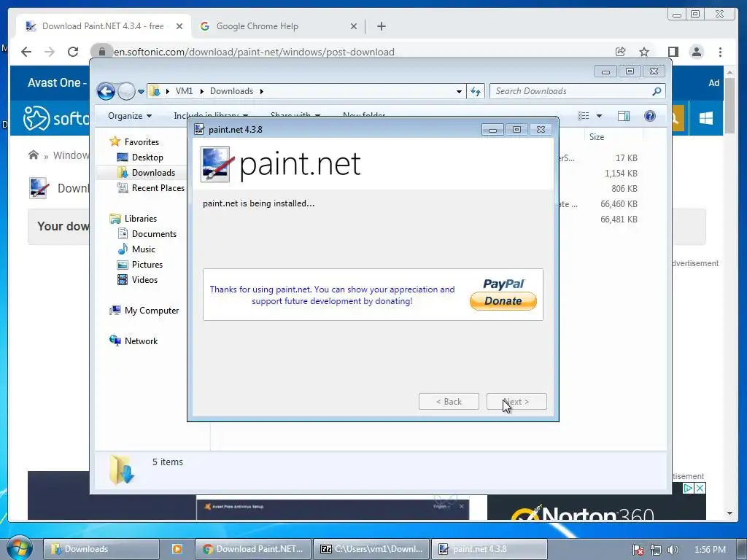The width and height of the screenshot is (747, 560).
Task: Click the 66,481 KB file size entry
Action: point(619,219)
